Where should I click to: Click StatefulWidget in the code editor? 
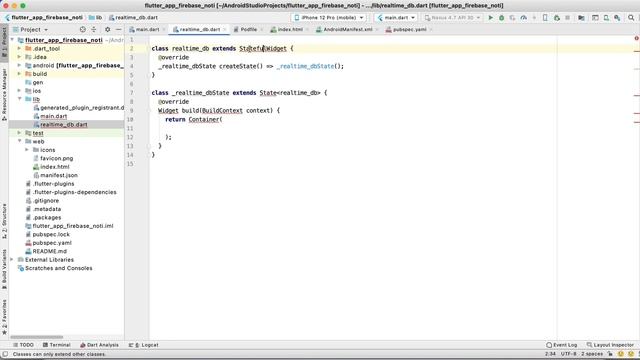(x=263, y=49)
